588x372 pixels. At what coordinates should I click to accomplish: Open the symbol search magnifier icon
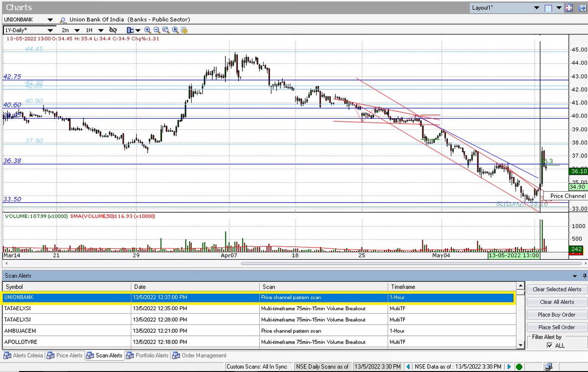click(63, 20)
